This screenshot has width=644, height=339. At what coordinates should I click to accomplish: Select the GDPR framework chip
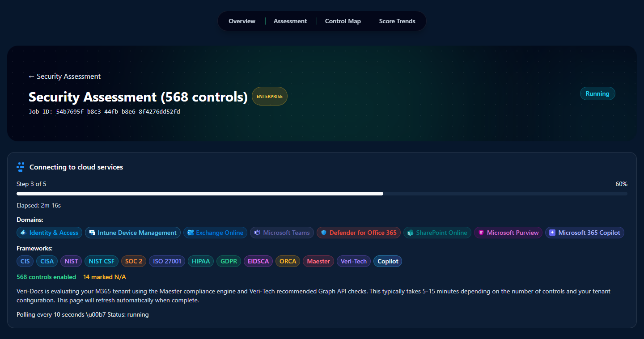[229, 261]
